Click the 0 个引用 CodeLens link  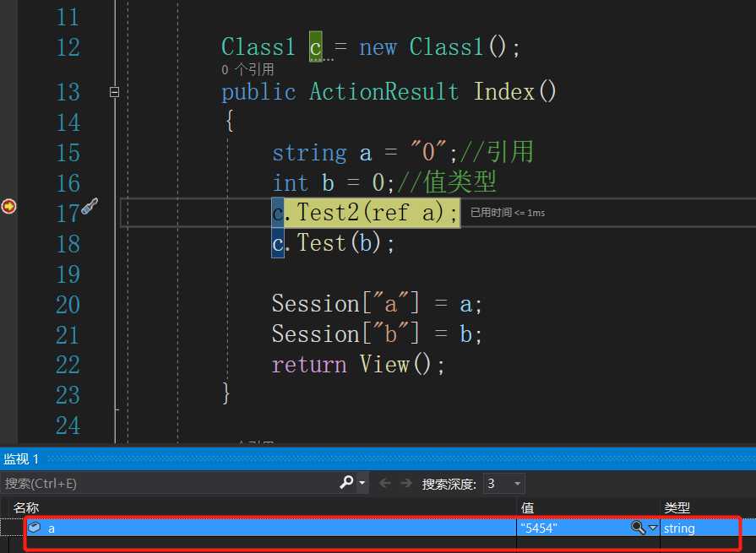pyautogui.click(x=247, y=70)
